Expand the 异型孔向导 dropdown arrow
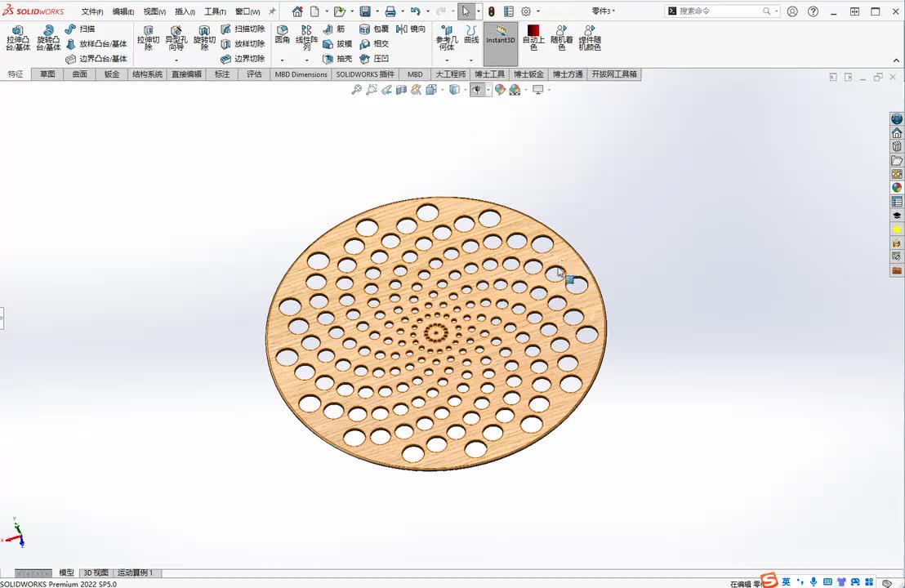905x588 pixels. [x=176, y=60]
